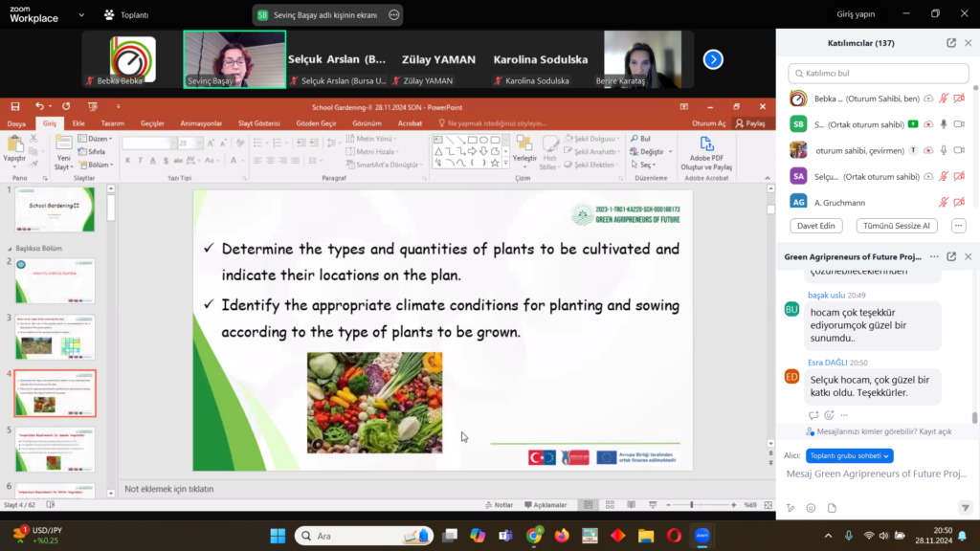Open the 'Toplantı grubu sohbeti' recipient dropdown
Image resolution: width=980 pixels, height=551 pixels.
point(850,456)
